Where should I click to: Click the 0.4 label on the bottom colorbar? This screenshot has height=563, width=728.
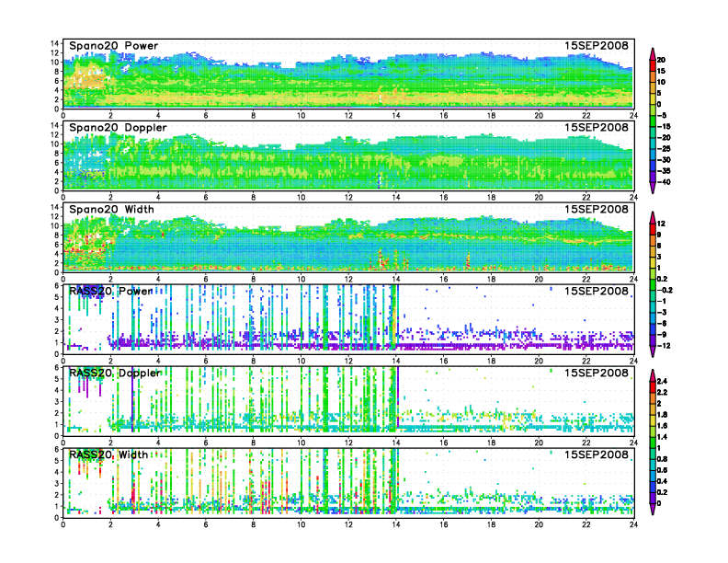[x=662, y=481]
